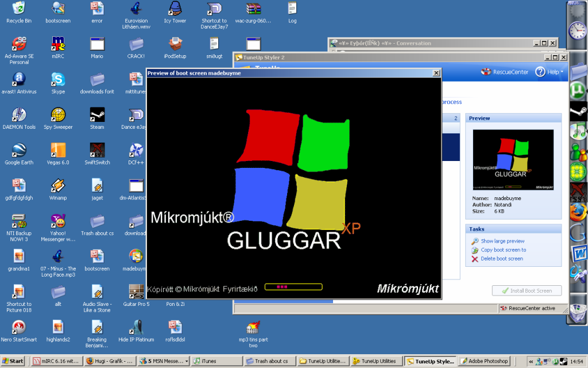
Task: Open the Help dropdown in TuneUp Styler
Action: coord(549,72)
